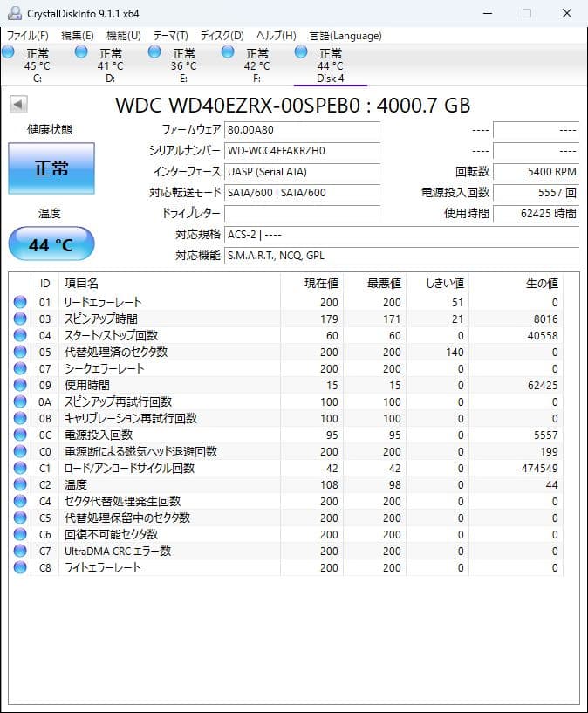The width and height of the screenshot is (588, 713).
Task: Click worst value 171 in the 03 row
Action: coord(392,319)
